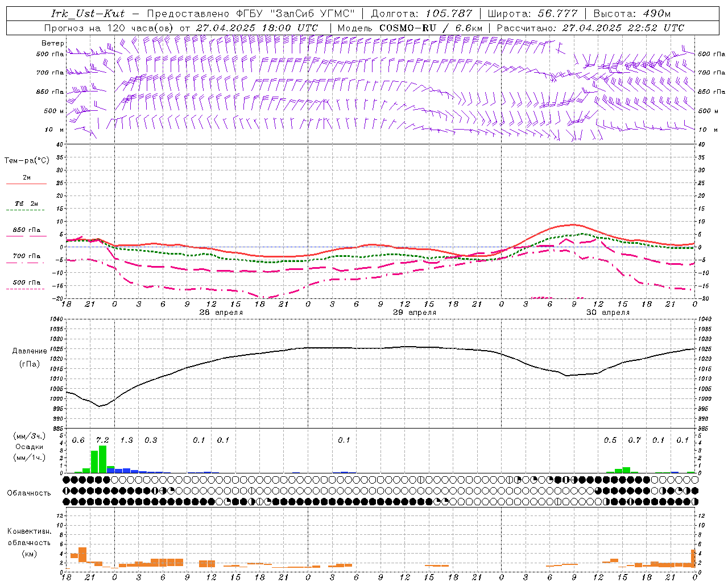
Task: Click the (мм/1ч.) precipitation unit label
Action: point(30,458)
